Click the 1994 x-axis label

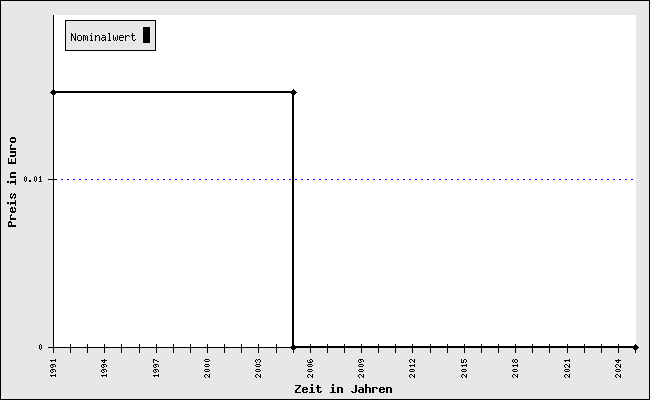pos(104,368)
